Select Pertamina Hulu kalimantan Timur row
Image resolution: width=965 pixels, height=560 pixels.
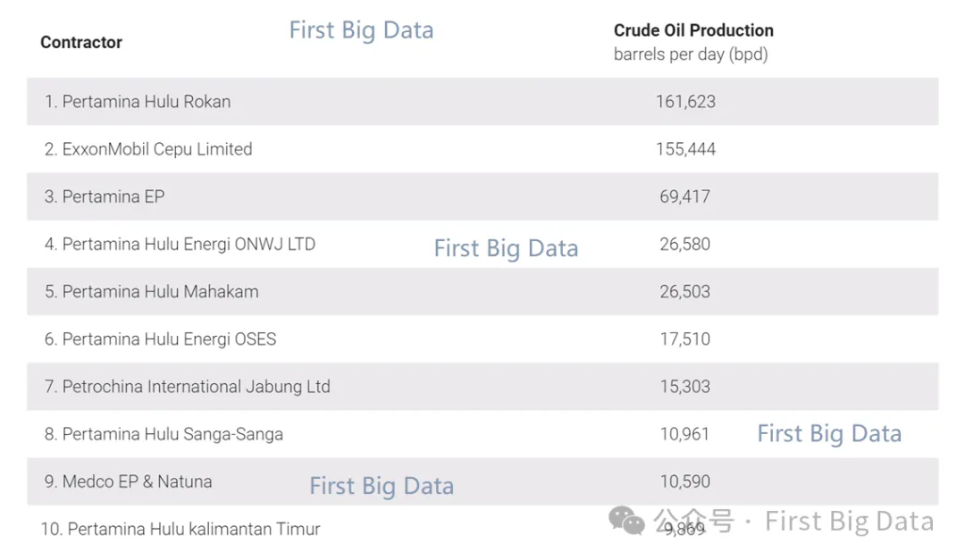(180, 529)
